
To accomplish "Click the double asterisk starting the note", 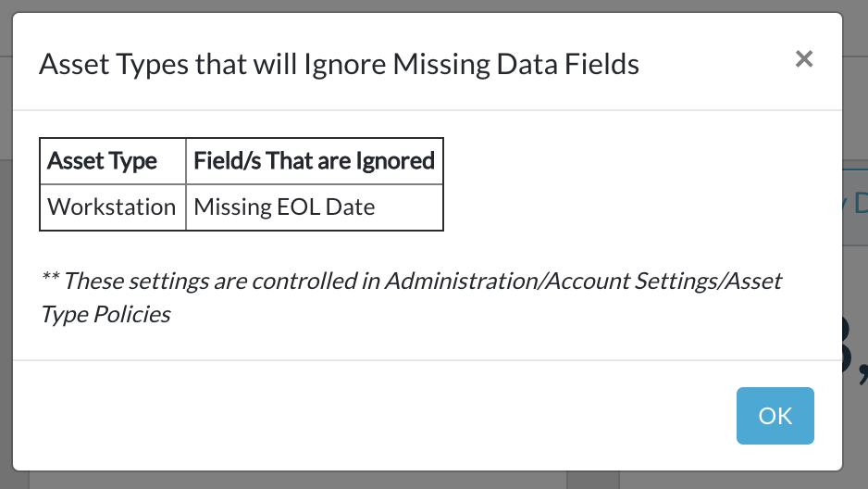I will click(49, 281).
